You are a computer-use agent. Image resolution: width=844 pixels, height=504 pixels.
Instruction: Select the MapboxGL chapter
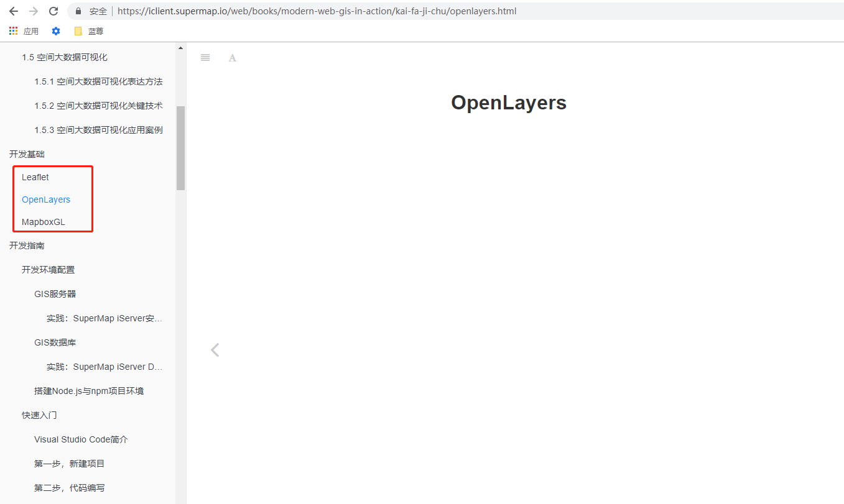click(43, 222)
